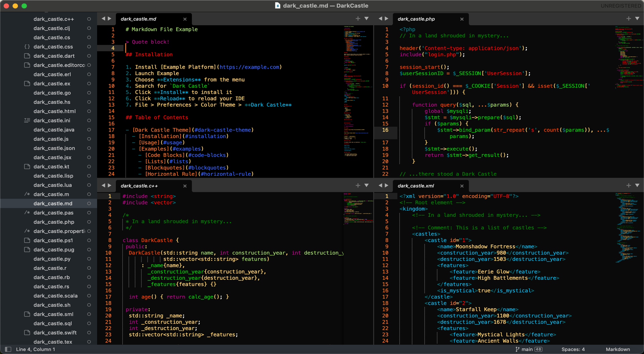Toggle the sidebar using status bar icon
The height and width of the screenshot is (354, 644).
8,349
